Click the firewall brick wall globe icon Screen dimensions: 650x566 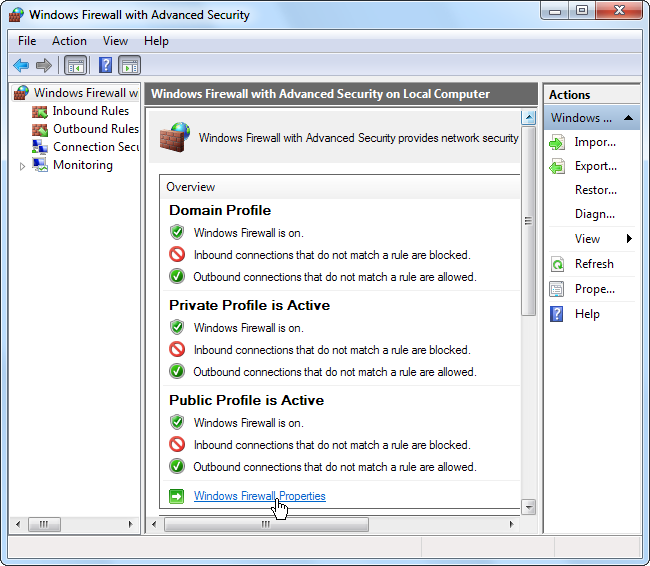175,137
